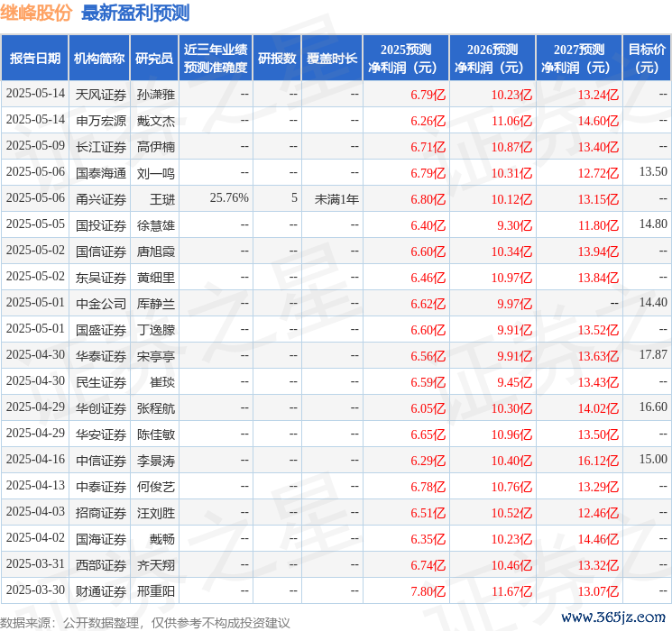The image size is (672, 631).
Task: Click analyst name 黄细里
Action: tap(155, 278)
